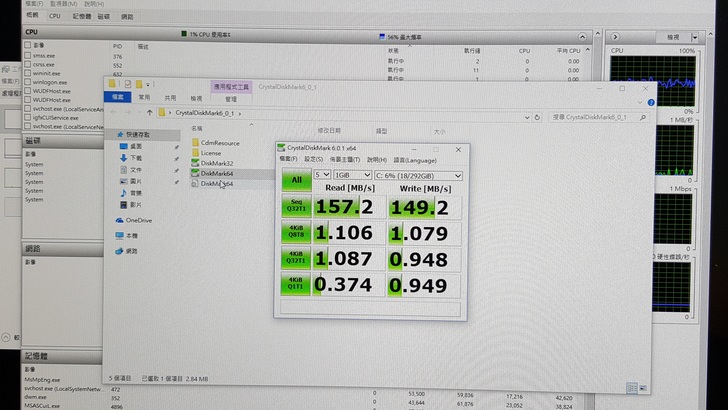The width and height of the screenshot is (728, 410).
Task: Start the 4KiB Q1T1 benchmark
Action: (x=295, y=284)
